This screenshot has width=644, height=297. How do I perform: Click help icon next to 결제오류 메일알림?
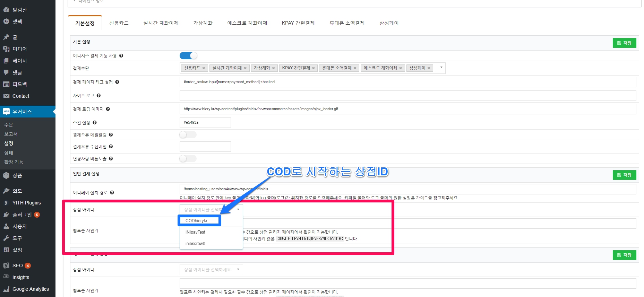pos(111,134)
